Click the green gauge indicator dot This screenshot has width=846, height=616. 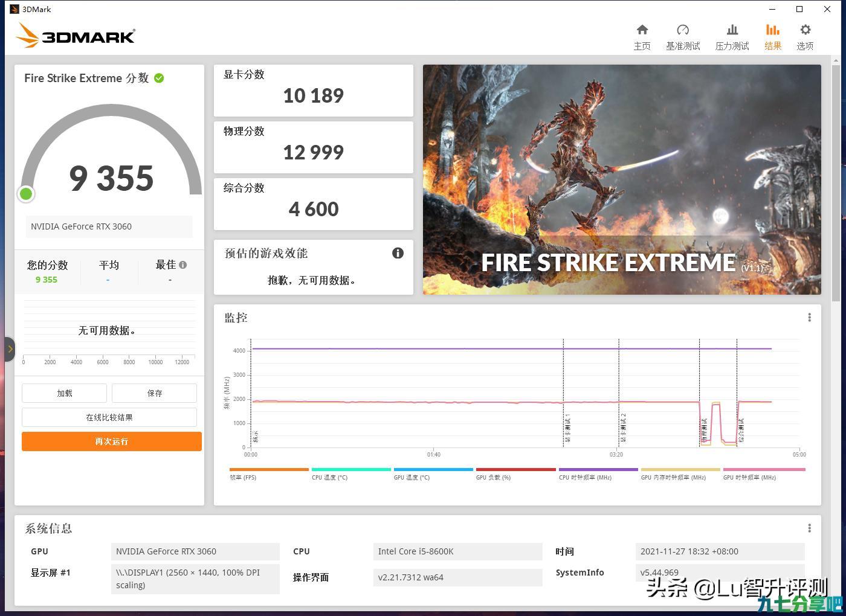pos(26,194)
